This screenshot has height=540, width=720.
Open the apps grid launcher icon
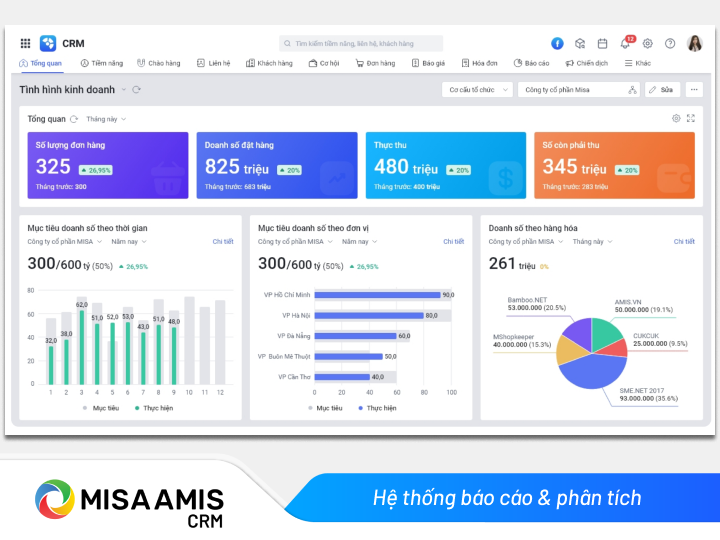pos(25,43)
